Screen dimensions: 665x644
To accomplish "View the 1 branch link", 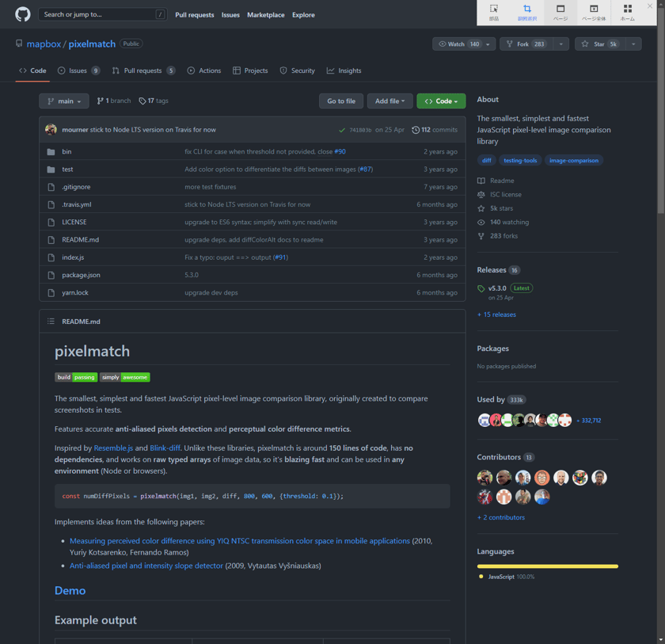I will pyautogui.click(x=114, y=101).
